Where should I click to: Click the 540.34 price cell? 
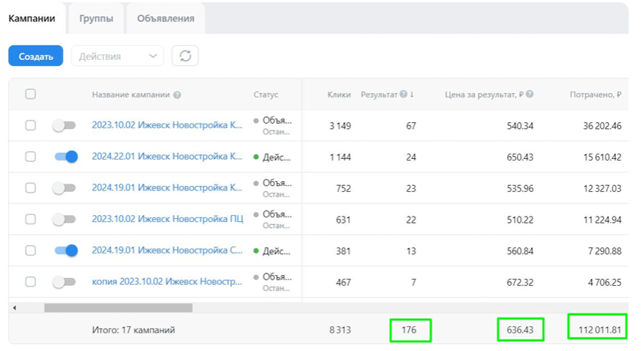click(x=520, y=126)
